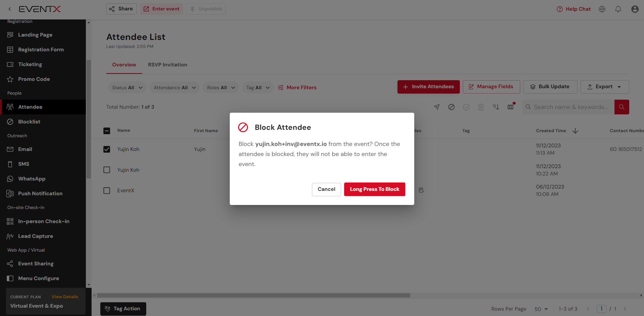The width and height of the screenshot is (644, 316).
Task: Open the language globe icon
Action: tap(602, 9)
